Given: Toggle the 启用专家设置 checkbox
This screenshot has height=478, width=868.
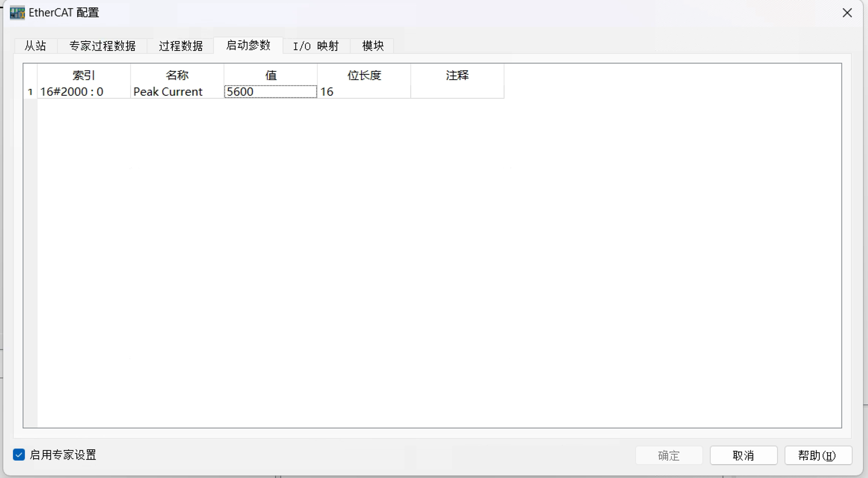Looking at the screenshot, I should point(19,455).
